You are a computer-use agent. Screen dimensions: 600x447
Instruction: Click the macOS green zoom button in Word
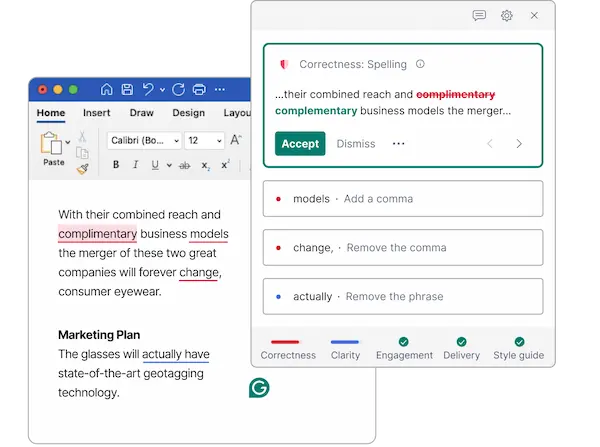click(x=73, y=90)
